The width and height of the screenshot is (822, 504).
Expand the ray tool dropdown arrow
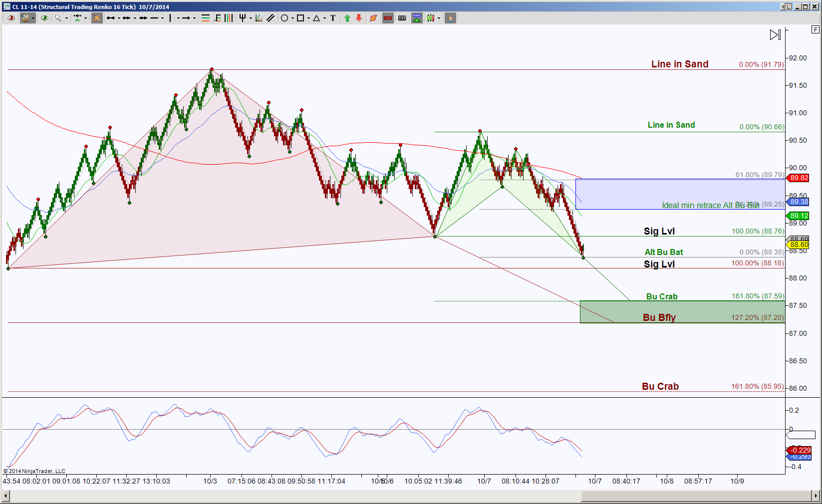(x=135, y=18)
